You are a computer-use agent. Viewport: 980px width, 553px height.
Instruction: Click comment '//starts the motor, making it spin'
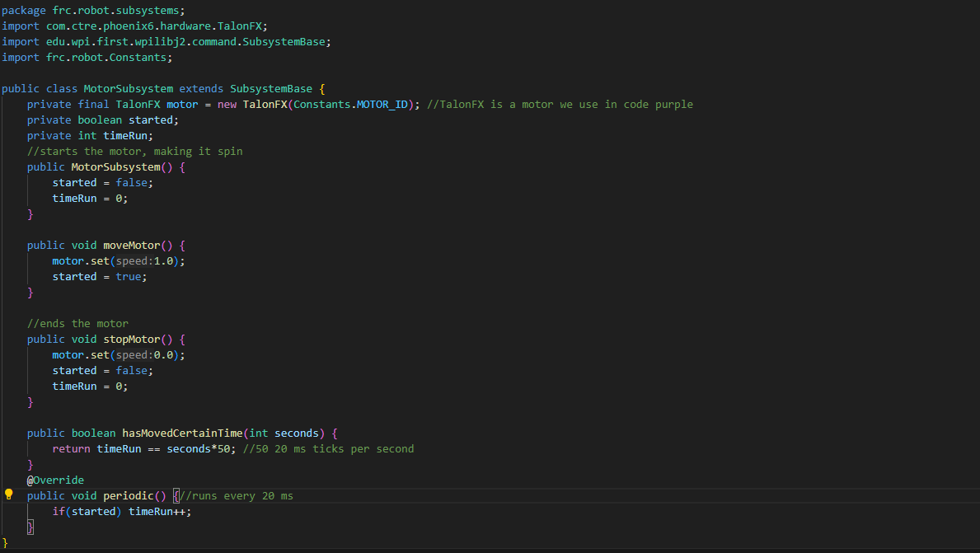pyautogui.click(x=135, y=151)
